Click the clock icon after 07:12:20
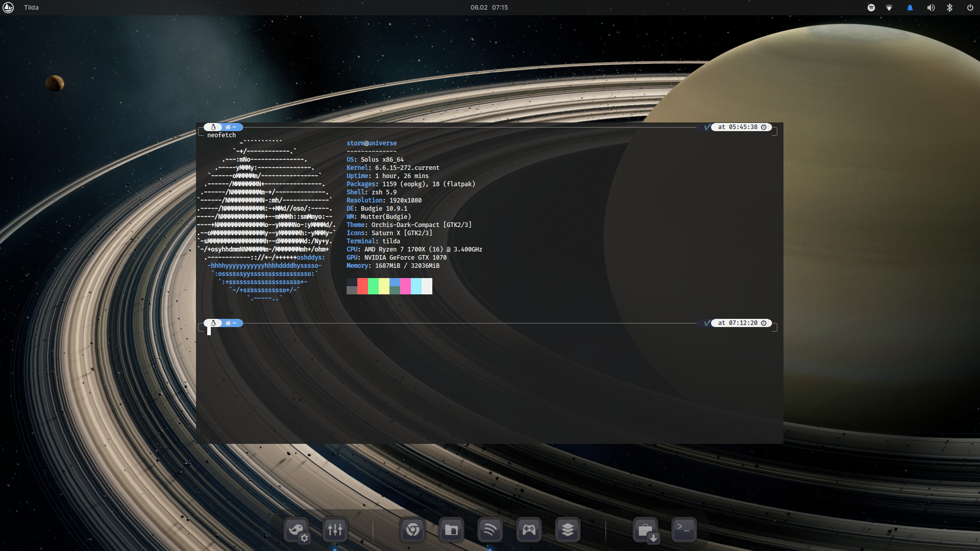This screenshot has height=551, width=980. [764, 323]
